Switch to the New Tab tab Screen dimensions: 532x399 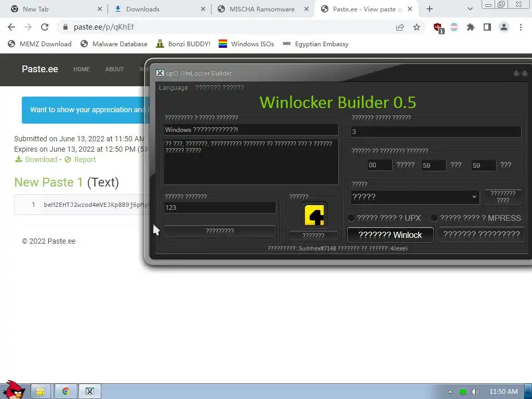tap(54, 9)
